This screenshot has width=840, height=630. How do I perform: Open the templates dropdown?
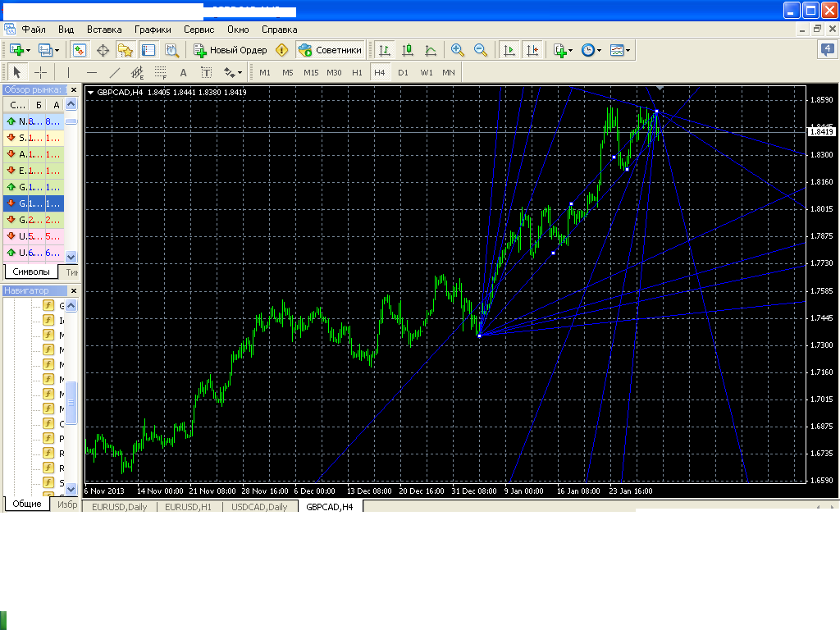628,50
